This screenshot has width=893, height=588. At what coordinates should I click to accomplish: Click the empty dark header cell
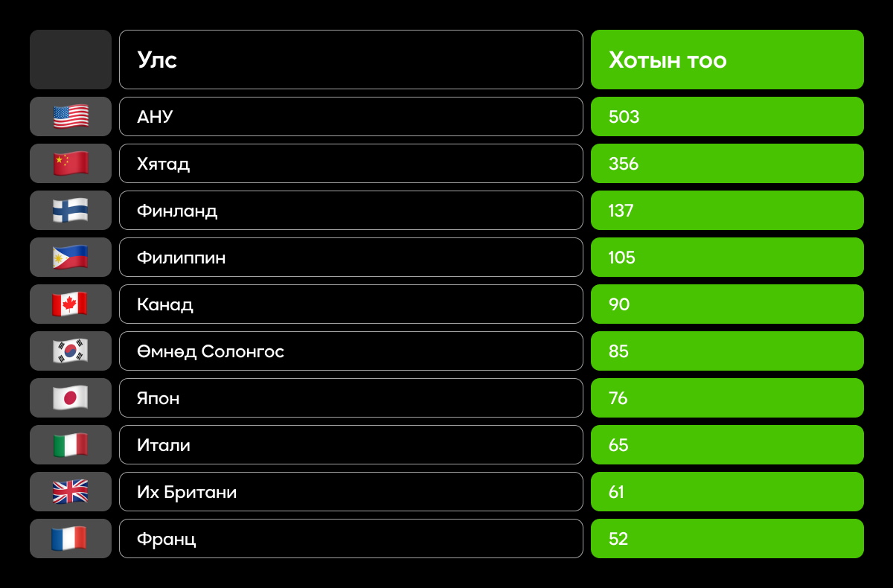71,60
